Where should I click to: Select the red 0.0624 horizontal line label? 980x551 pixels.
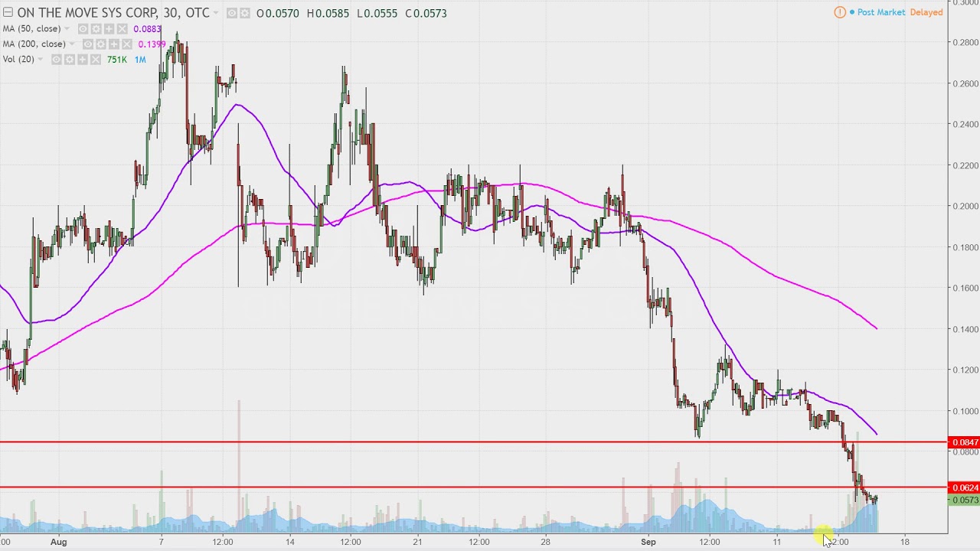[x=965, y=487]
